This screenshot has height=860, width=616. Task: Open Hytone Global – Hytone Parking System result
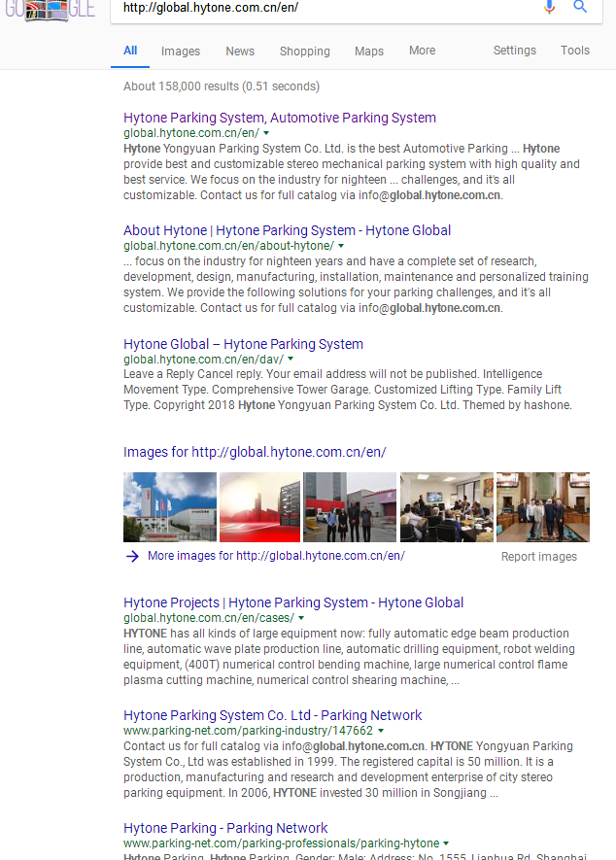point(243,344)
